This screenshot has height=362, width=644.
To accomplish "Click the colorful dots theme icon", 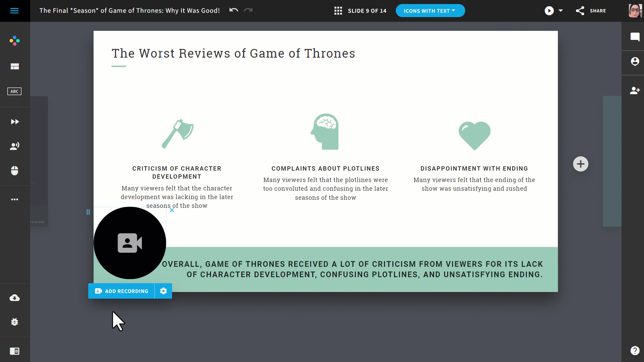I will point(14,41).
